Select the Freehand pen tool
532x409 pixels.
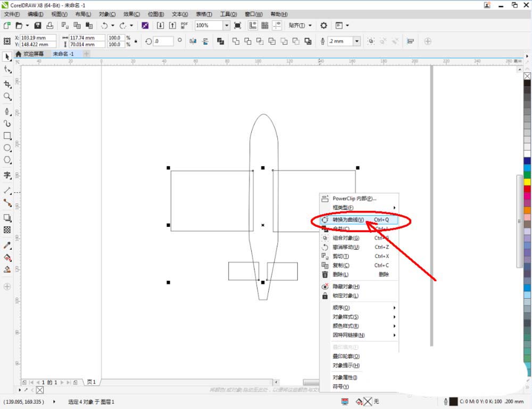(7, 111)
